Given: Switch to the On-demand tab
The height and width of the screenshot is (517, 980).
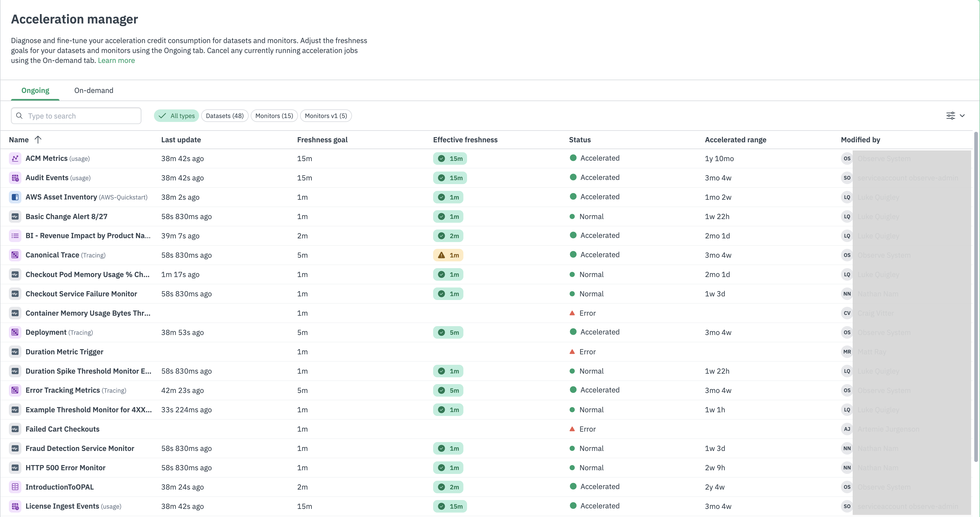Looking at the screenshot, I should click(94, 91).
